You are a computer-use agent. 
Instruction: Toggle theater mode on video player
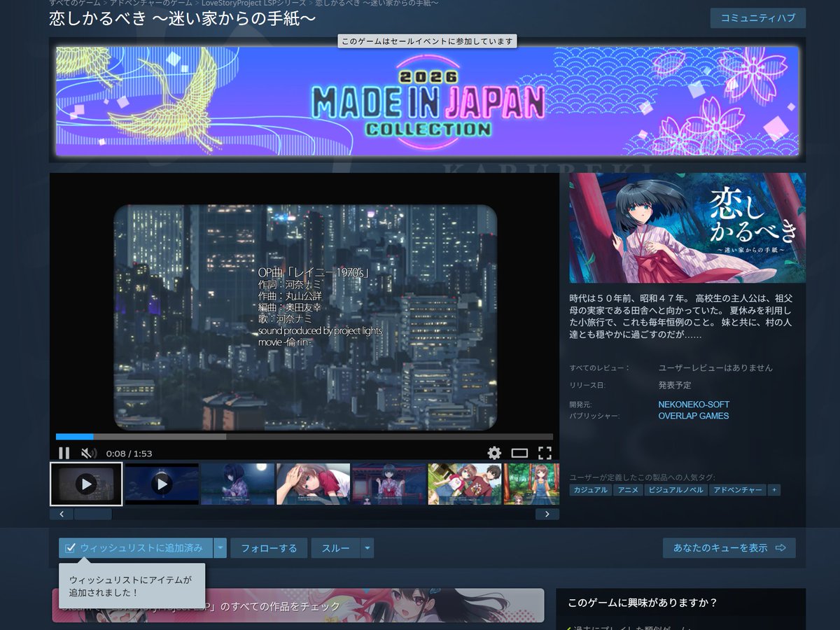[x=519, y=453]
